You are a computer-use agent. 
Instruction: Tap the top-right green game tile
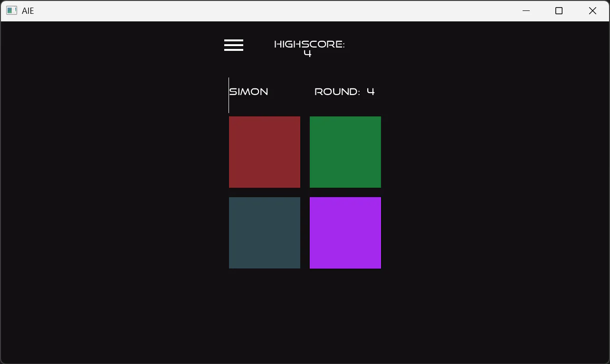point(345,152)
